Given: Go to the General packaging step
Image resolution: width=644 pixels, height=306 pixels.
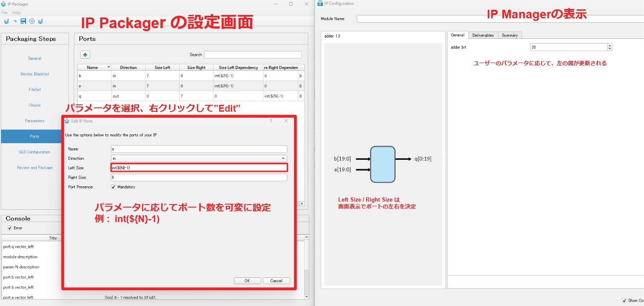Looking at the screenshot, I should click(x=35, y=58).
